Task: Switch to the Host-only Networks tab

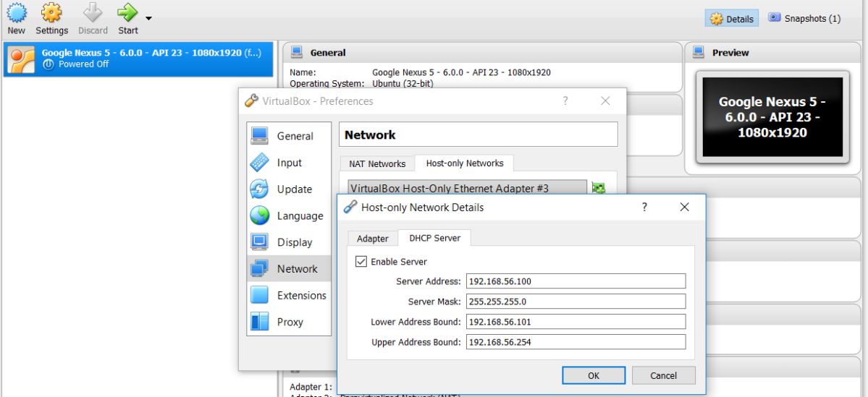Action: (465, 163)
